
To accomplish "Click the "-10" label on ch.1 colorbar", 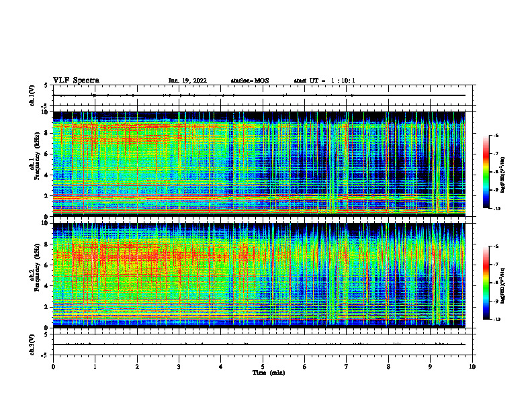I will [497, 209].
